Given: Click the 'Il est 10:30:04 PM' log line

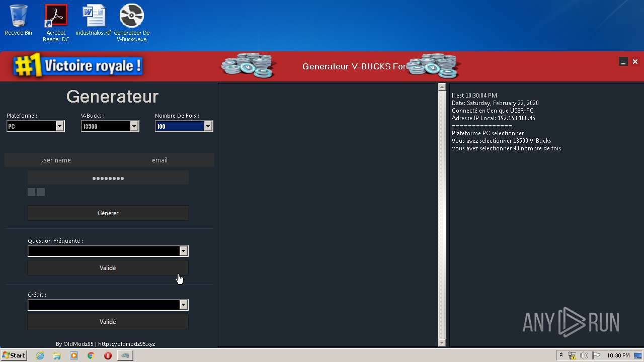Looking at the screenshot, I should 474,96.
